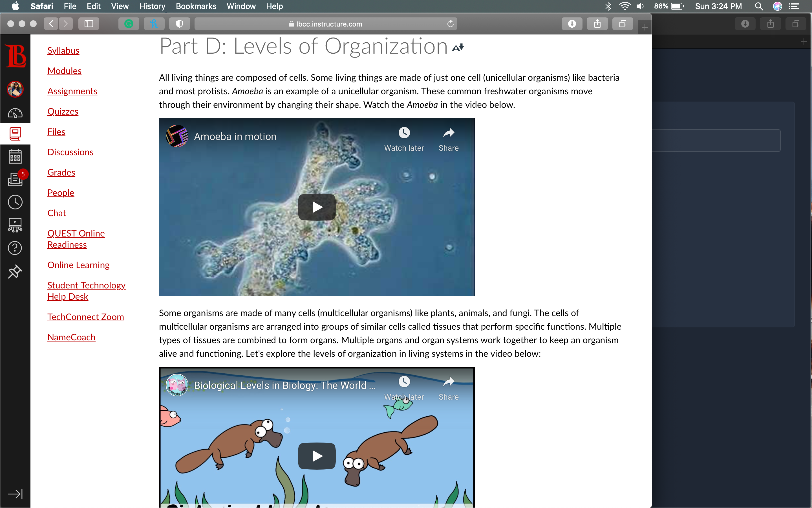The image size is (812, 508).
Task: Click the pin icon in Canvas sidebar
Action: tap(15, 271)
